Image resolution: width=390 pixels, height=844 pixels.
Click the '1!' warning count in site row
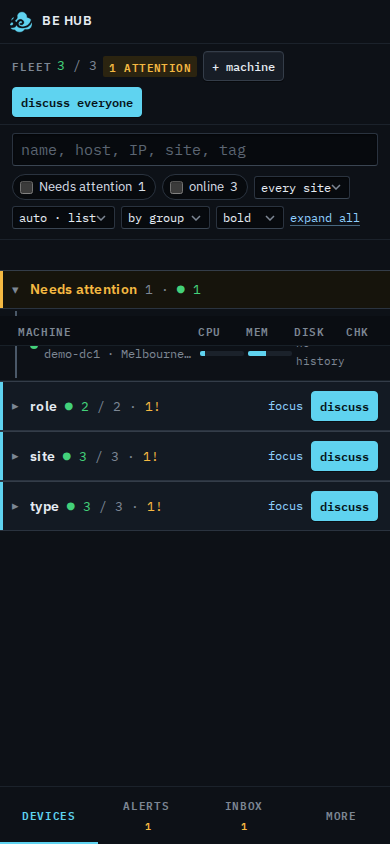click(x=151, y=456)
